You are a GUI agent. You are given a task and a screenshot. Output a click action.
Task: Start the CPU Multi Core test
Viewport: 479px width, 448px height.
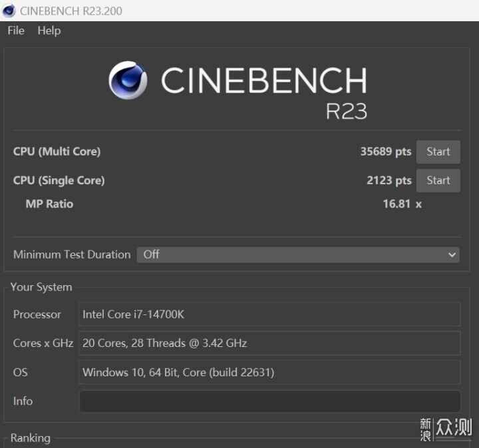438,152
